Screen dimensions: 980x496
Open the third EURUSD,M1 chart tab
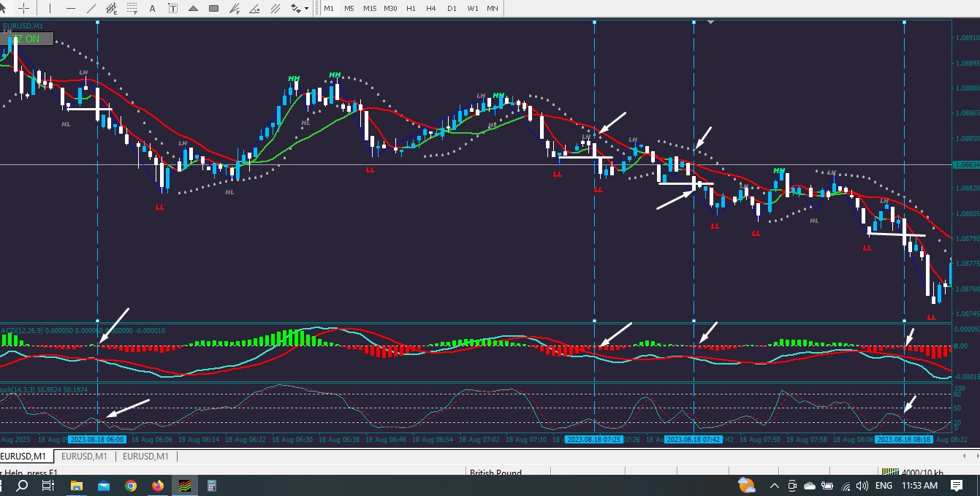pyautogui.click(x=145, y=457)
